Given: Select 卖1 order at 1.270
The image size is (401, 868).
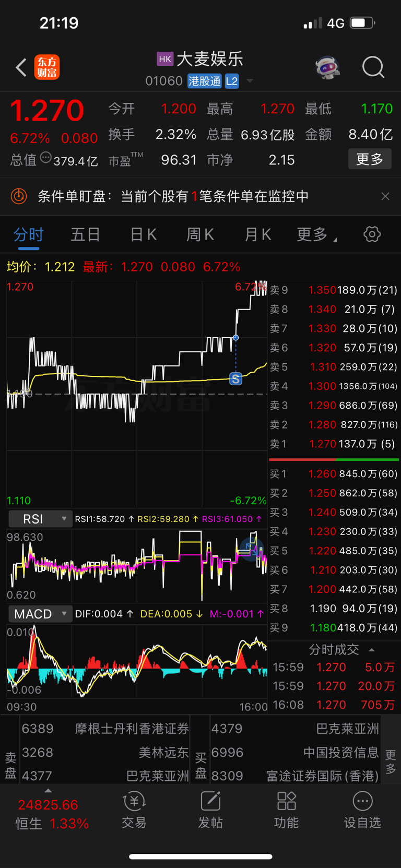Looking at the screenshot, I should coord(334,444).
